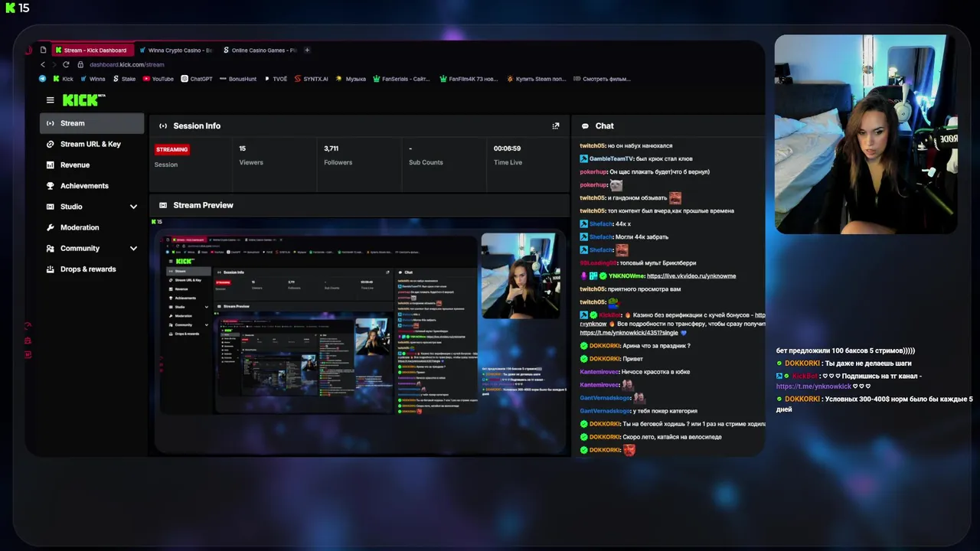The height and width of the screenshot is (551, 980).
Task: Open the Kick bookmark in bookmarks bar
Action: [63, 78]
